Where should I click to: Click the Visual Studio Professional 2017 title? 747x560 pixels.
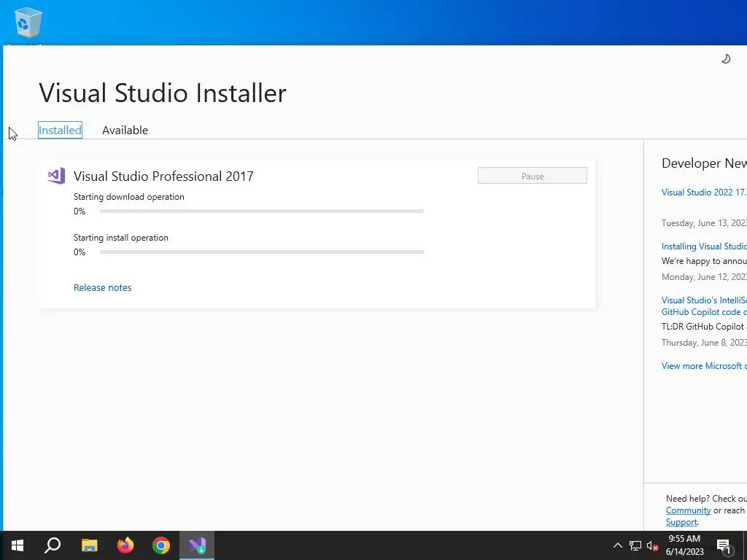163,176
